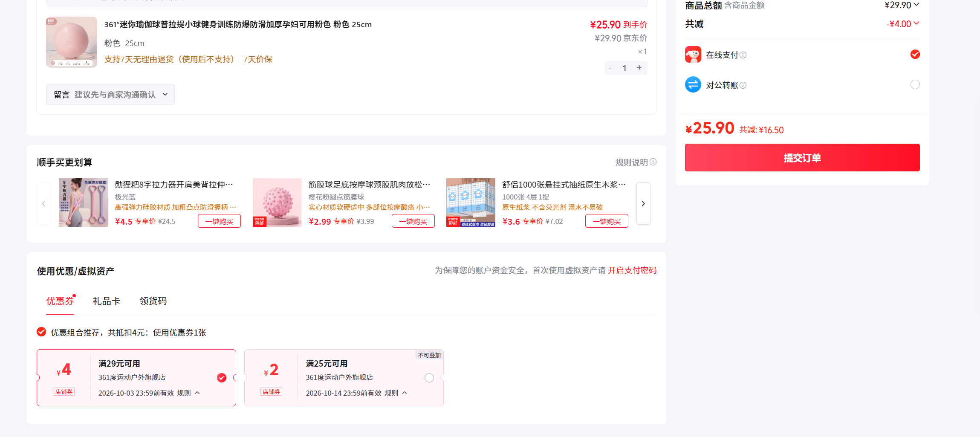Show next recommended products with right arrow
This screenshot has width=980, height=437.
(x=643, y=203)
